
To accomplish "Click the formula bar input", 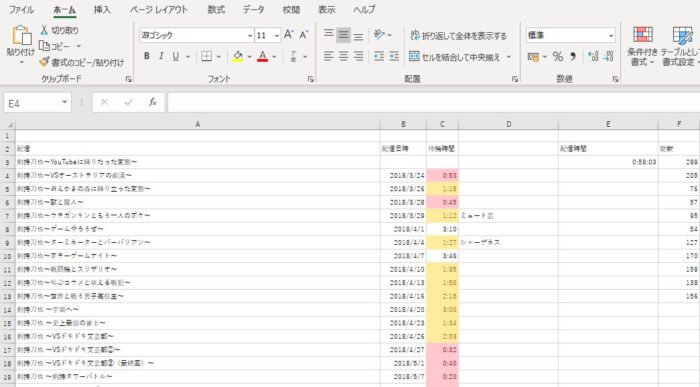I will [x=433, y=103].
